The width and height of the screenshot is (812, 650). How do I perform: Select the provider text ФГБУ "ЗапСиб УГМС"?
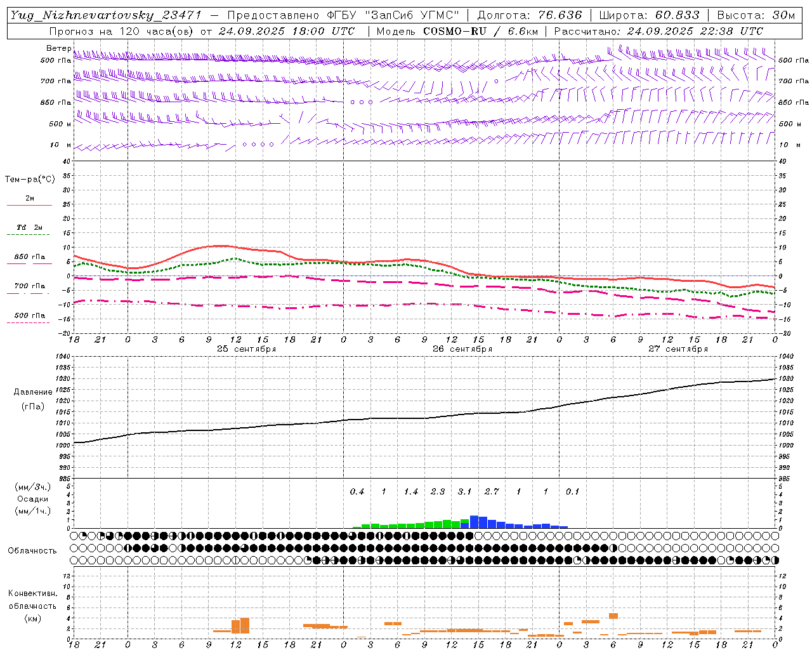click(x=393, y=15)
